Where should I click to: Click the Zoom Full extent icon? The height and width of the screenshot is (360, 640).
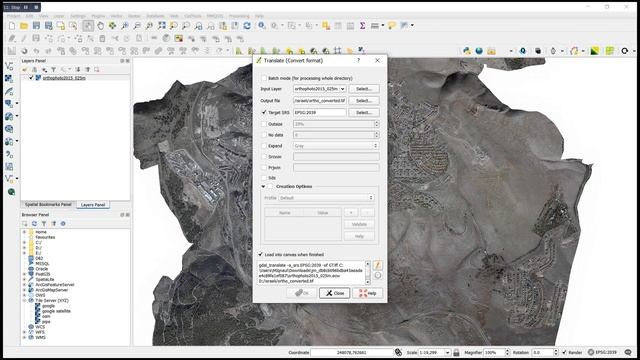point(162,26)
